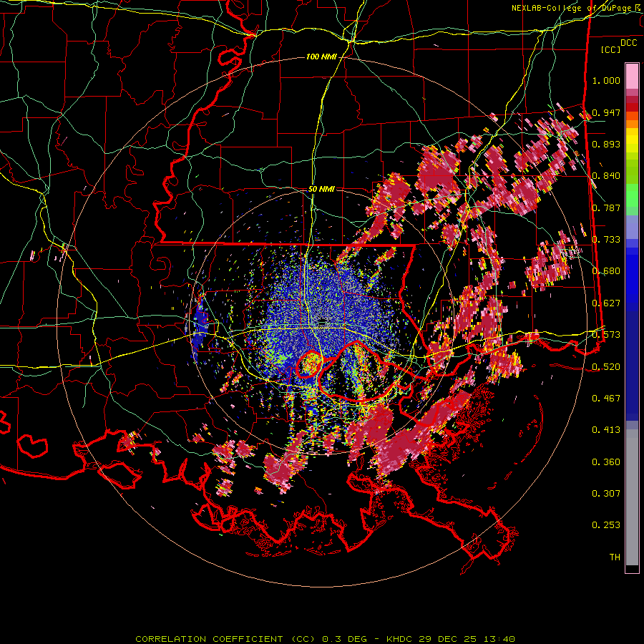Select the 0.307 scale value
Screen dimensions: 644x644
point(606,494)
